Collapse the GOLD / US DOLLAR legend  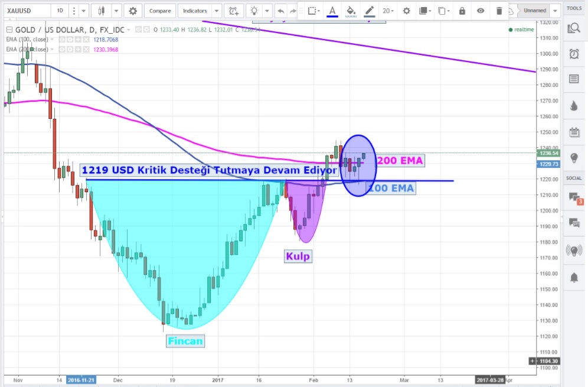click(8, 30)
